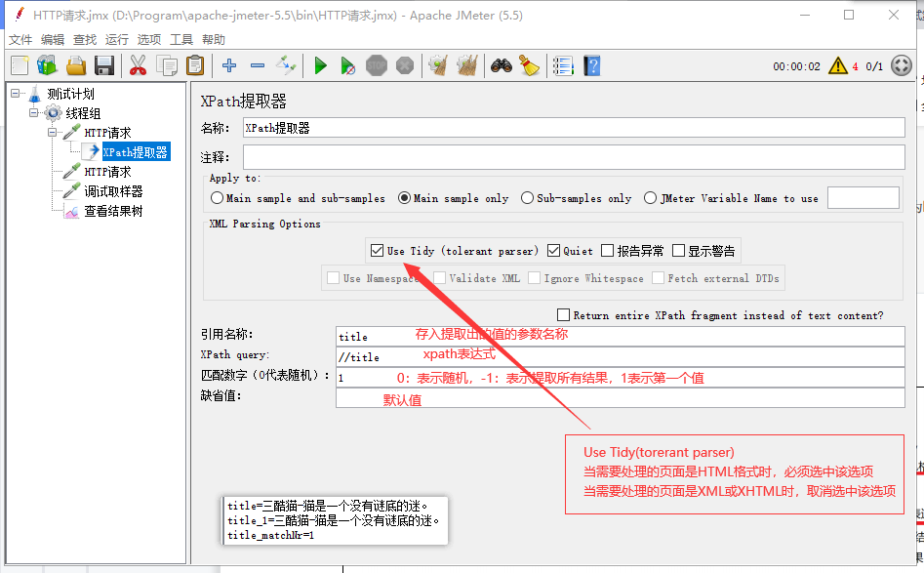Click the binoculars Search icon
This screenshot has width=924, height=573.
(x=502, y=65)
